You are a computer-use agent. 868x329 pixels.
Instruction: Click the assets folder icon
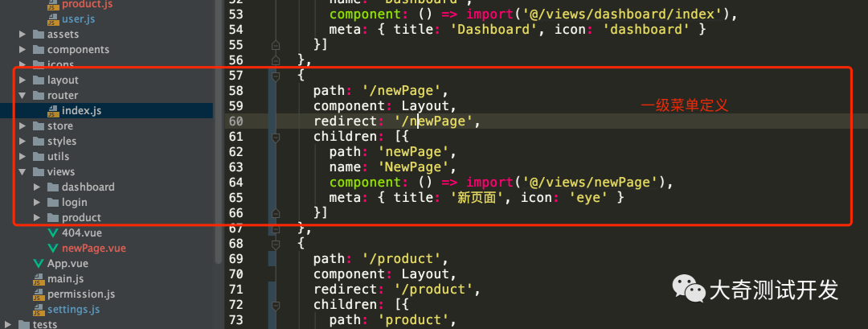(39, 35)
